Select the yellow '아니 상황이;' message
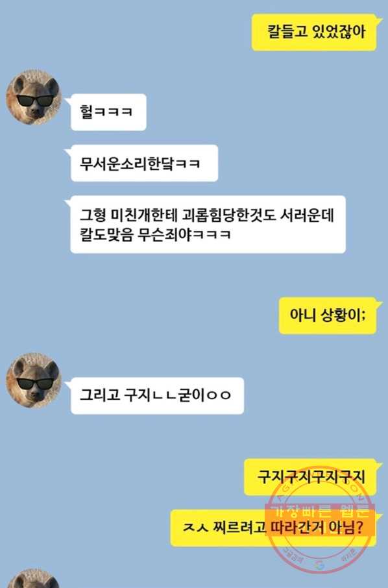The height and width of the screenshot is (588, 388). click(328, 315)
